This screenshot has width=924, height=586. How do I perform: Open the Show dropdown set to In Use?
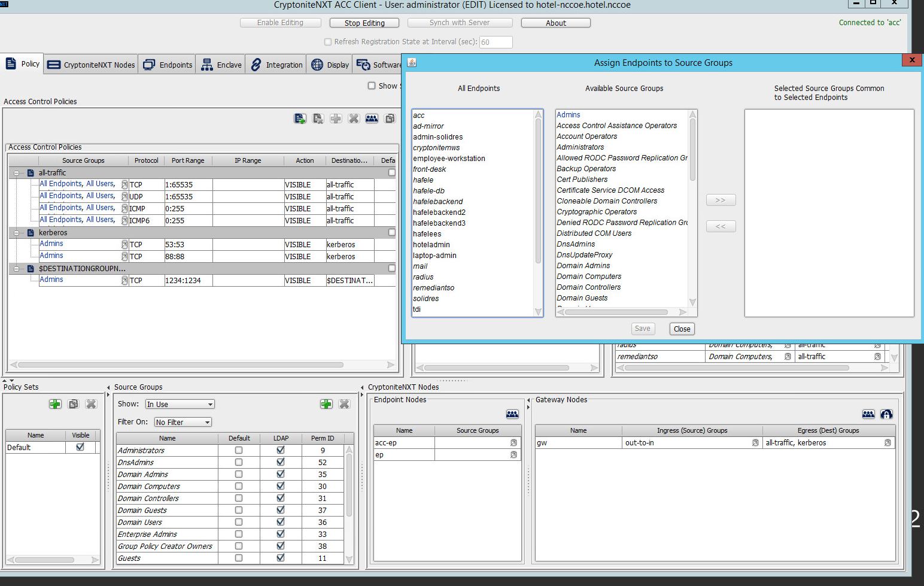(x=180, y=404)
